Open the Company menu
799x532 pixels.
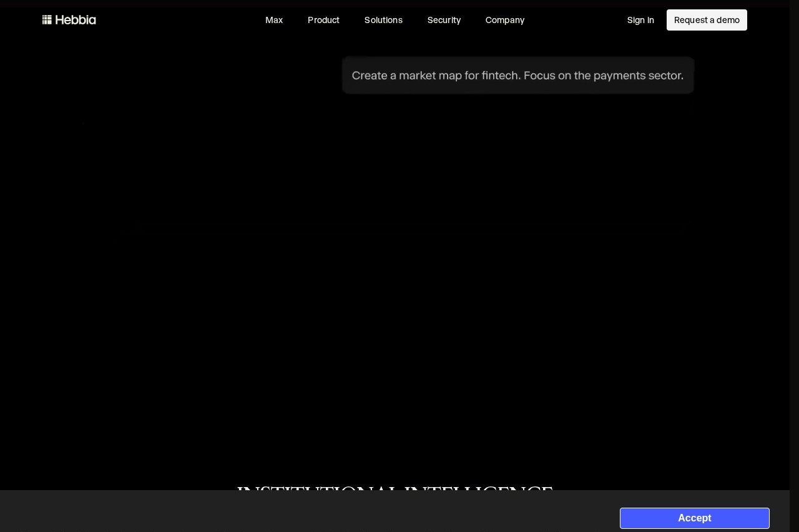(505, 20)
